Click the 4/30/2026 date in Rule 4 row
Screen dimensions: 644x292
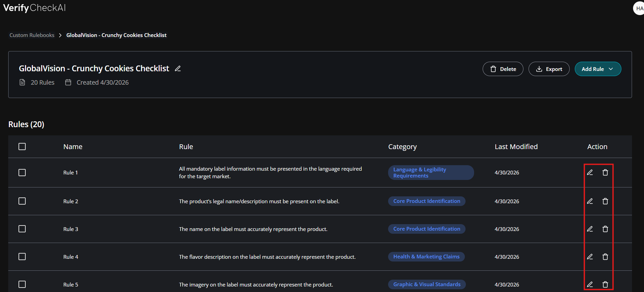pyautogui.click(x=507, y=257)
